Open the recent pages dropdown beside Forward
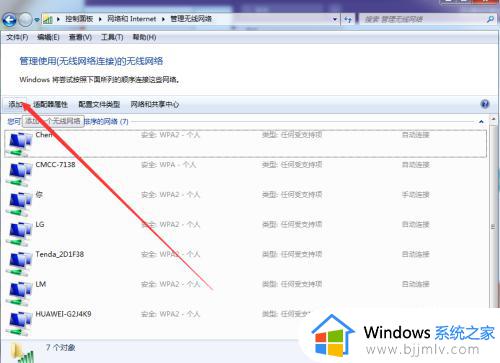The image size is (500, 363). coord(36,20)
